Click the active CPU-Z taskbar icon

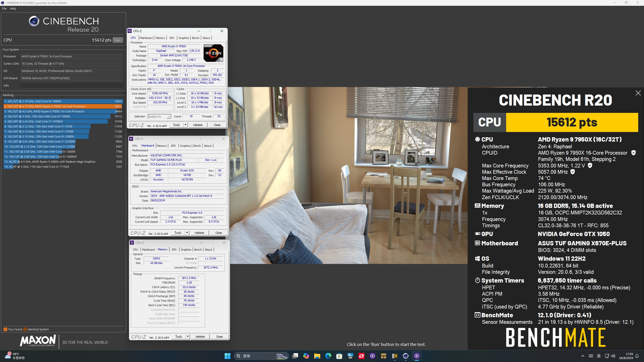pyautogui.click(x=417, y=356)
